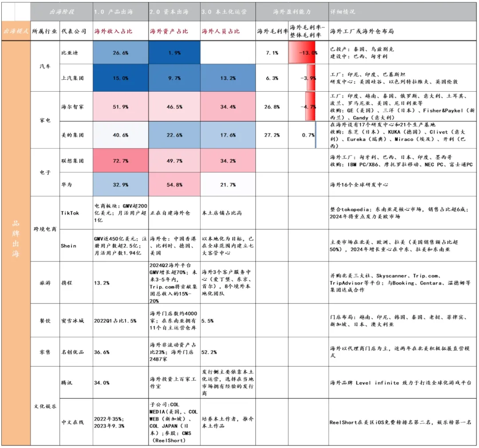Select the 1.9% asset share cell
479x448 pixels.
click(x=174, y=52)
